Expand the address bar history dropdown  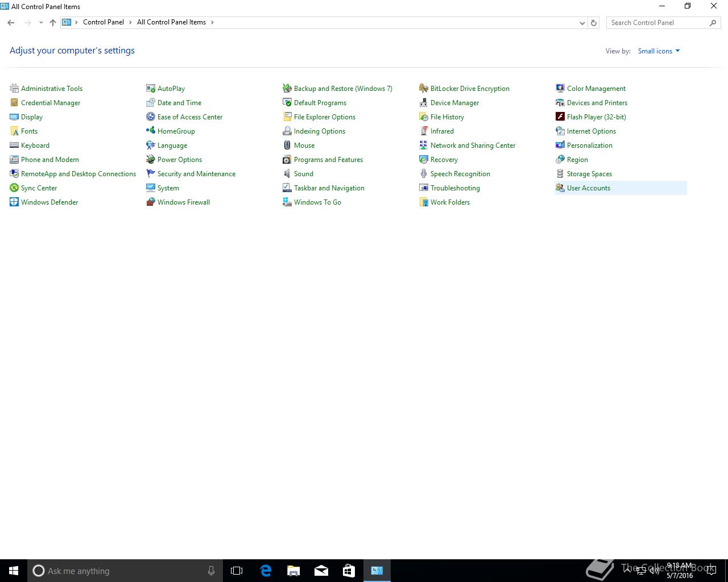582,23
